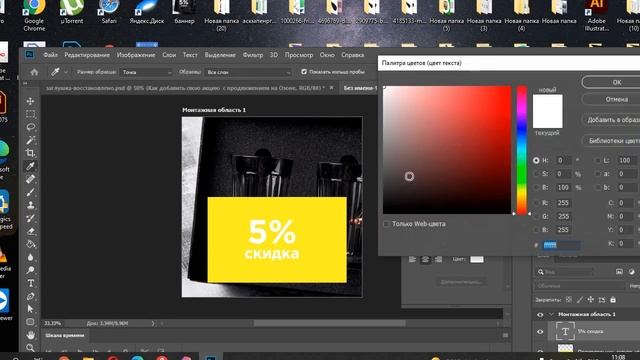Click inside the red saturation color field
Screen dimensions: 640x360
tap(447, 150)
